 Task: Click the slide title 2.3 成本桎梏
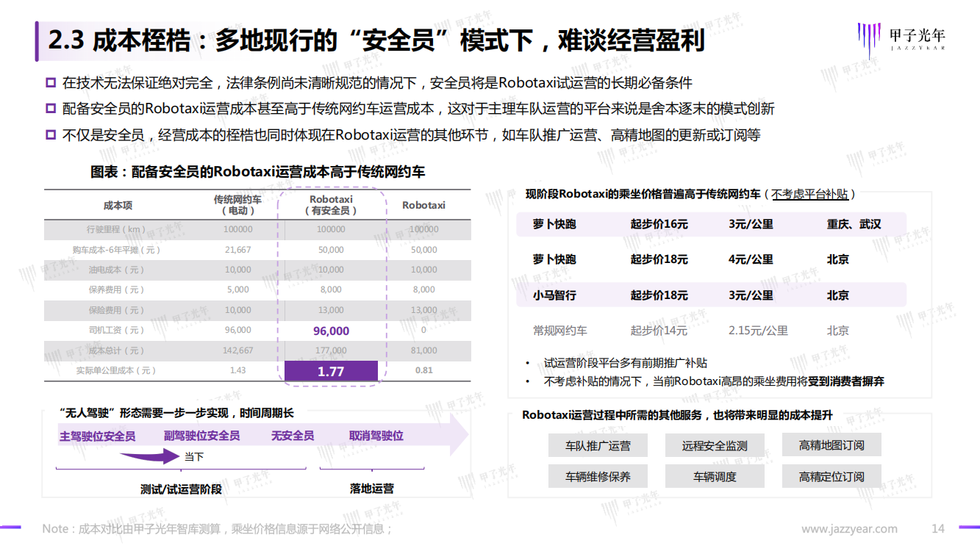point(376,40)
